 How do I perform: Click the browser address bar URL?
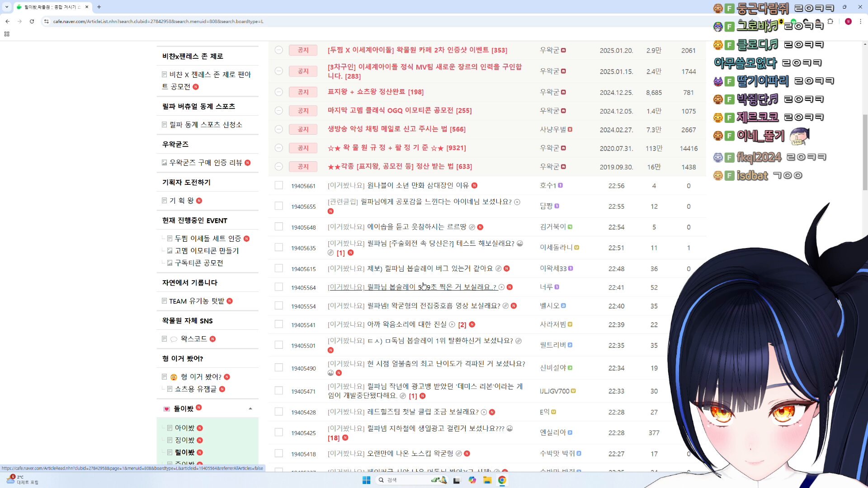[x=158, y=21]
